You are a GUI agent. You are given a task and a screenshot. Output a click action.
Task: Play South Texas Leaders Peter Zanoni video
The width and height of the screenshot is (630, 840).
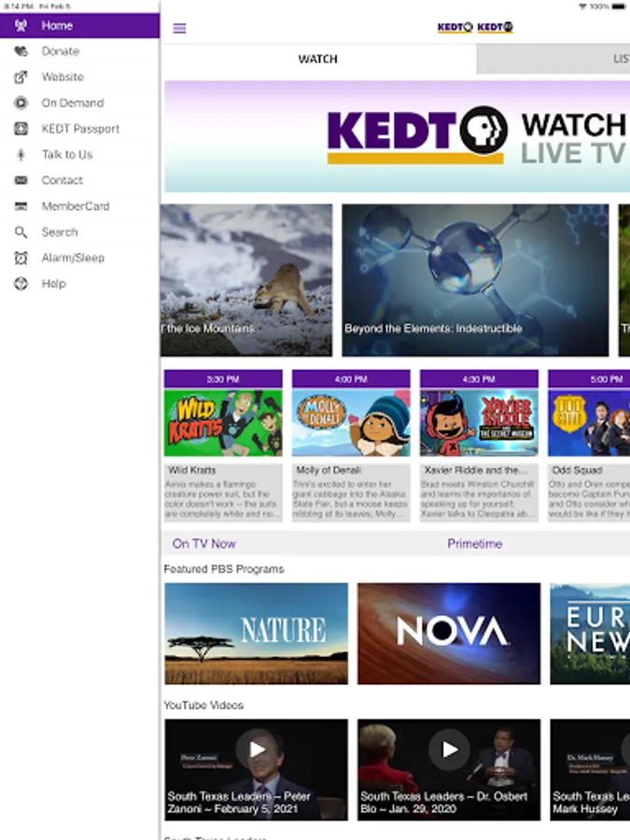point(256,770)
